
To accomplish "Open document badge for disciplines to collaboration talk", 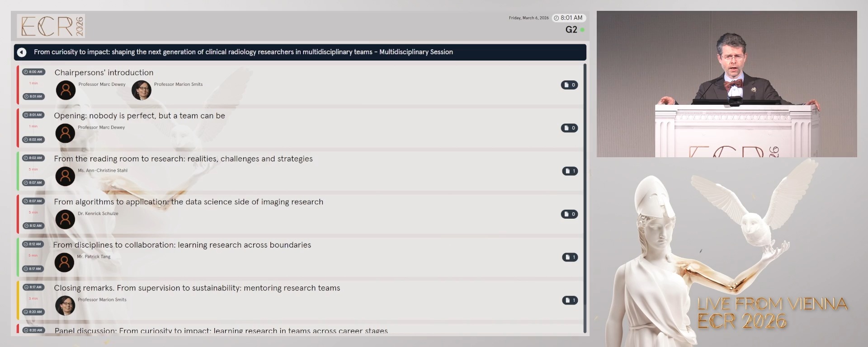I will tap(570, 257).
